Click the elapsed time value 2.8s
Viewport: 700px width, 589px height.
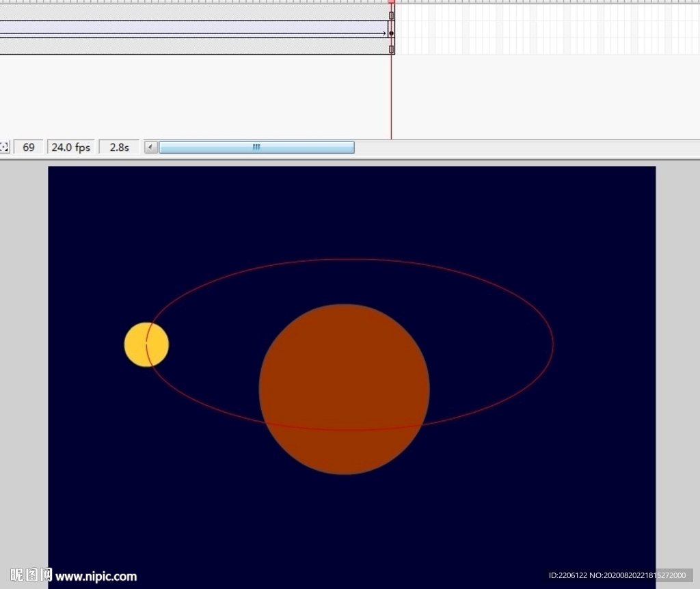click(x=119, y=148)
